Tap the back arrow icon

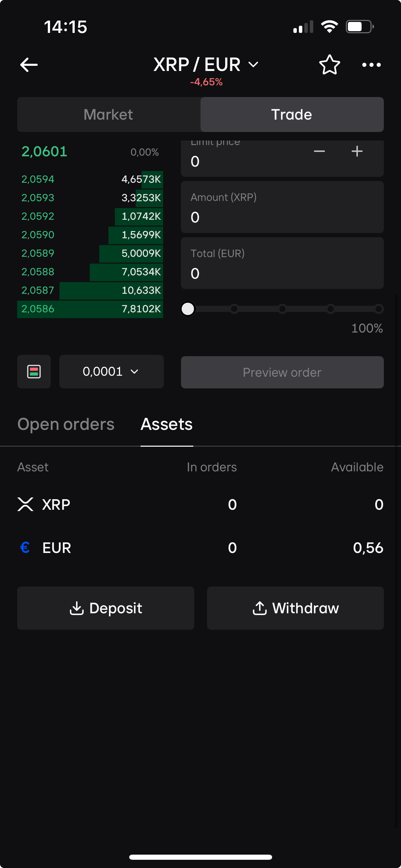click(x=29, y=65)
